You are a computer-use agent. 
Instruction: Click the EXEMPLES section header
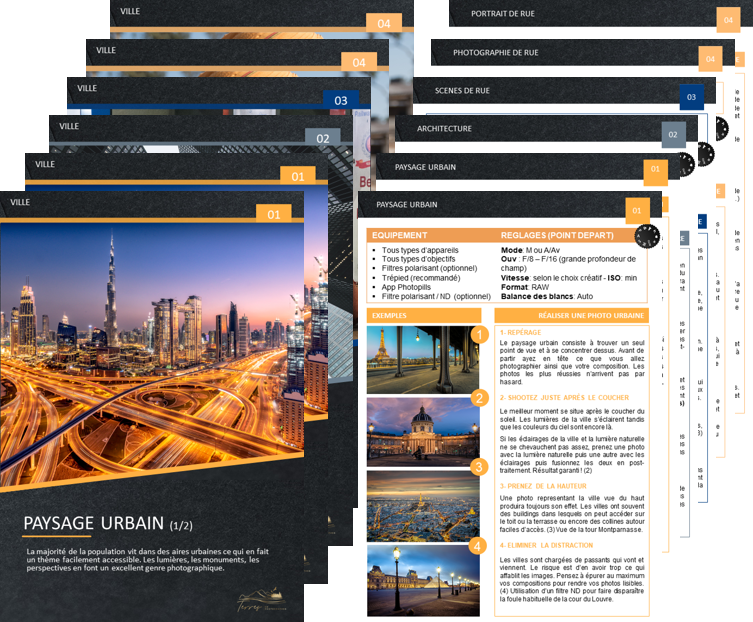point(424,316)
